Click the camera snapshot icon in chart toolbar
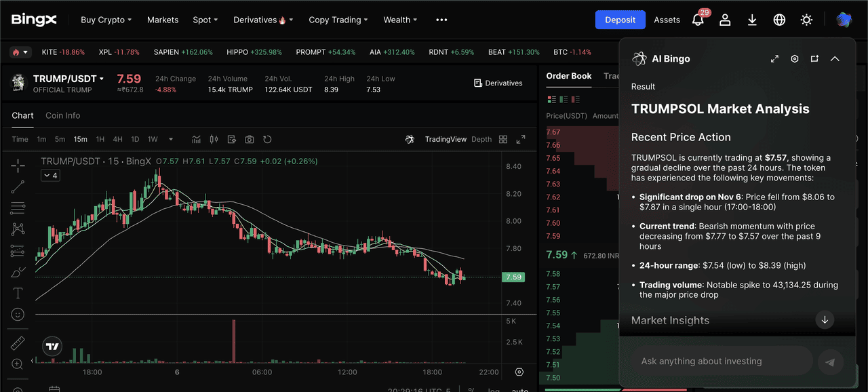 click(250, 140)
